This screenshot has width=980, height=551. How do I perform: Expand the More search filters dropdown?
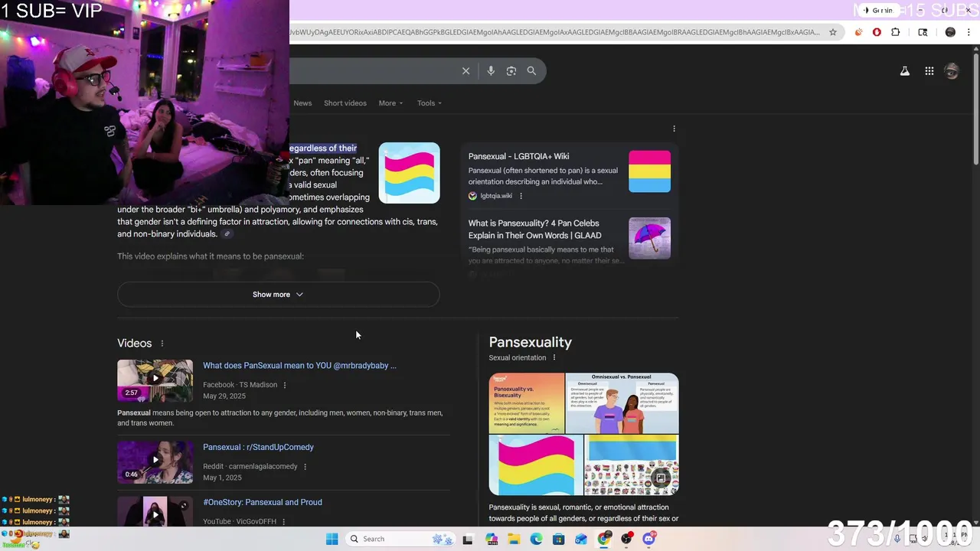click(390, 103)
